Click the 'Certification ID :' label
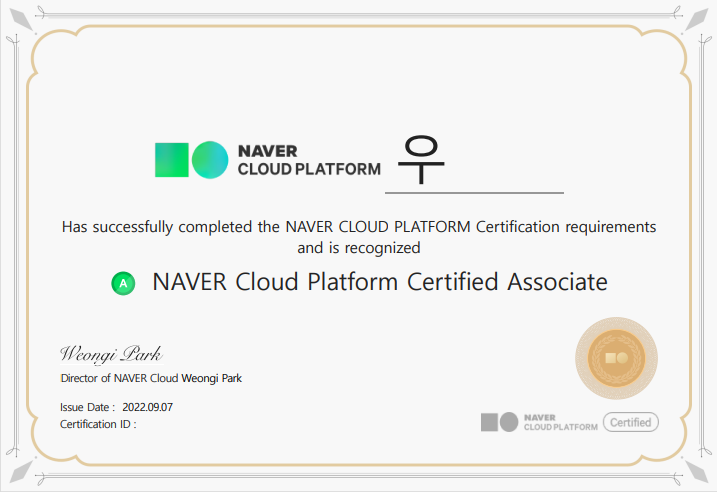 pos(98,424)
